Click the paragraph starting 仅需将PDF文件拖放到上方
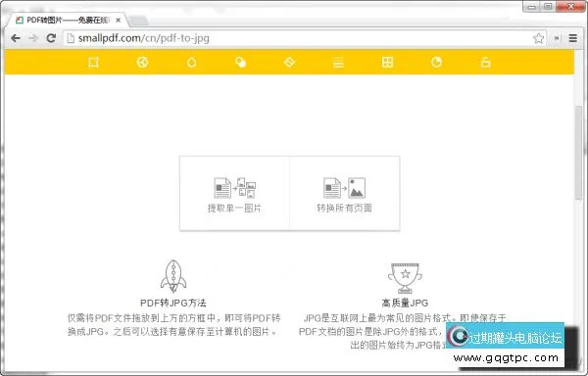 coord(174,325)
